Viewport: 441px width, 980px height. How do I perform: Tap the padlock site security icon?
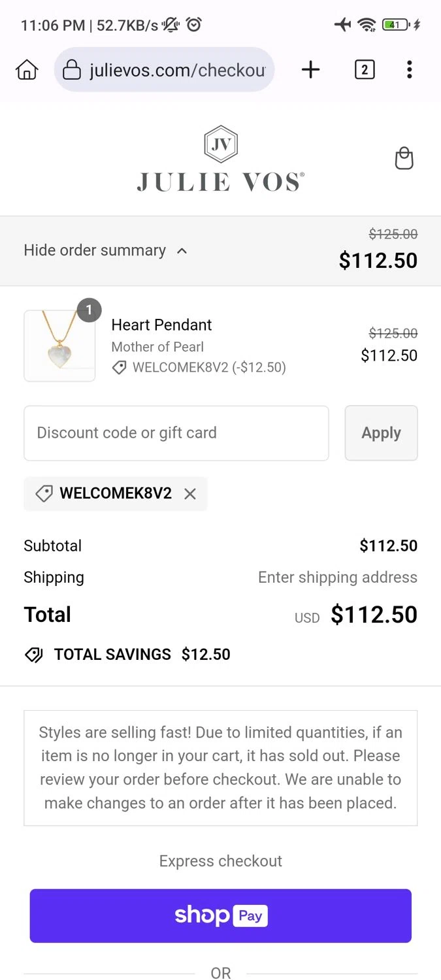point(71,69)
